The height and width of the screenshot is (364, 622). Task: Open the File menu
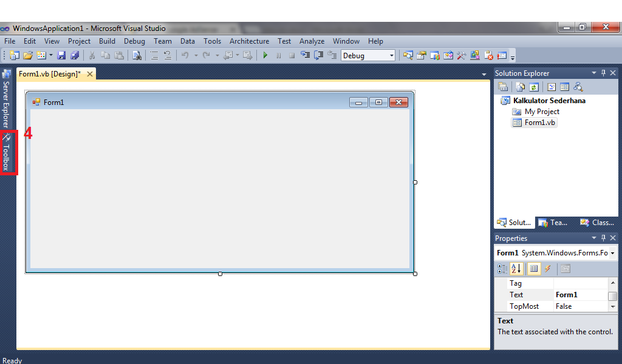coord(10,41)
